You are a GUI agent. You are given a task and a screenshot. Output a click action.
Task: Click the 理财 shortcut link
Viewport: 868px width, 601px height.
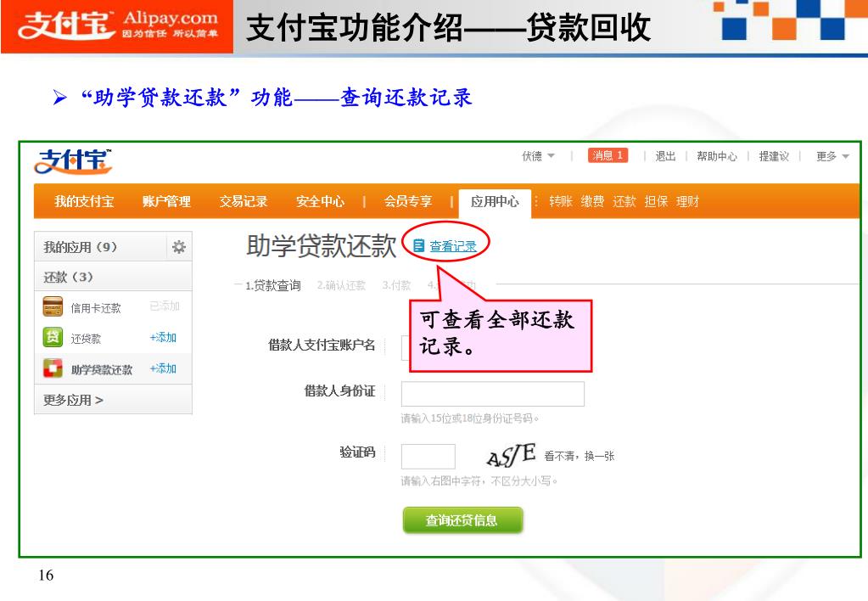tap(687, 202)
